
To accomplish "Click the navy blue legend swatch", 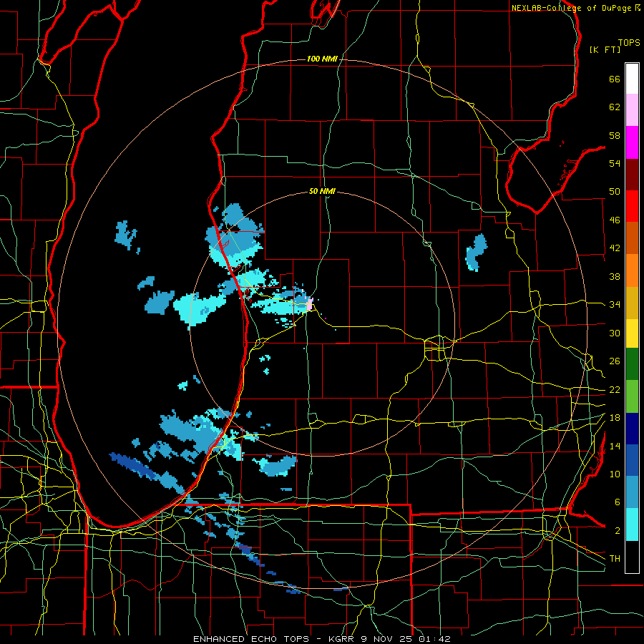I will point(632,429).
